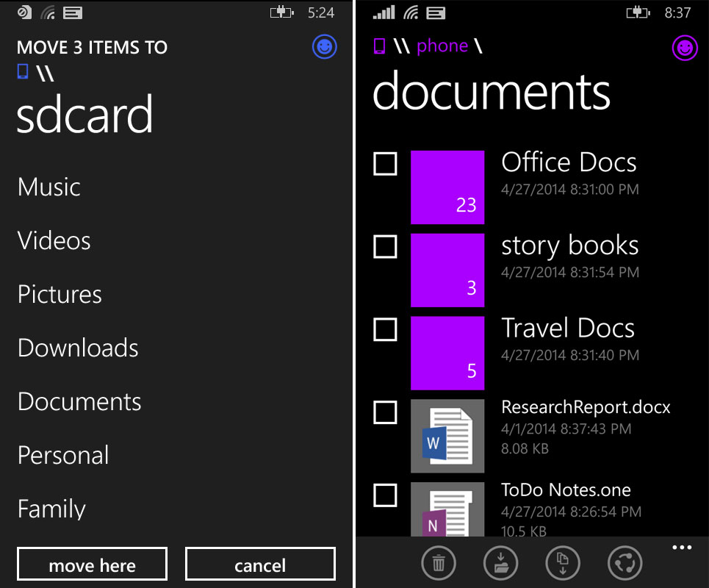Tap the phone breadcrumb link

[442, 46]
